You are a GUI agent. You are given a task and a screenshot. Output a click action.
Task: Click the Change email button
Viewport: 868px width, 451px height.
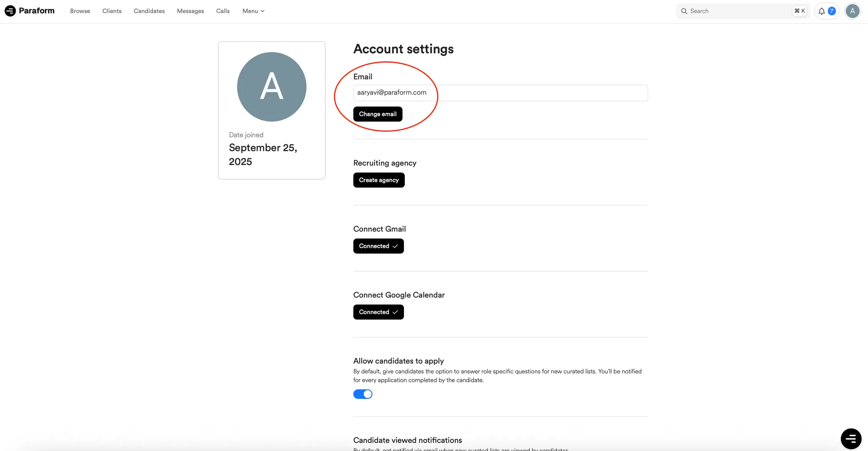pos(378,114)
